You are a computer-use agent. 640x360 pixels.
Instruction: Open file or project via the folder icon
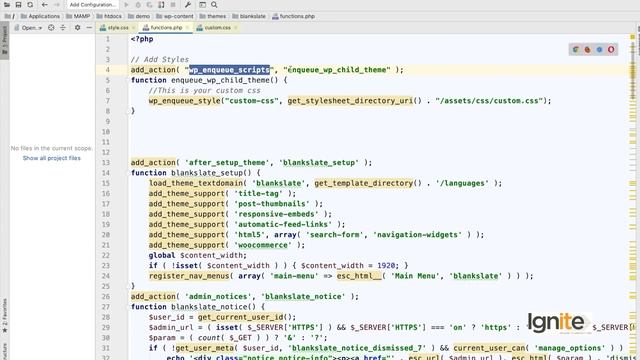pyautogui.click(x=7, y=5)
